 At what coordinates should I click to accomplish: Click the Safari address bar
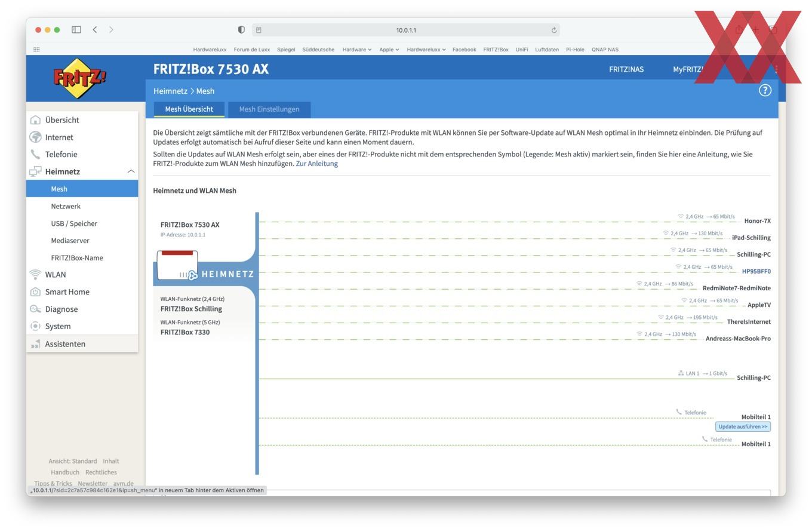pyautogui.click(x=406, y=30)
